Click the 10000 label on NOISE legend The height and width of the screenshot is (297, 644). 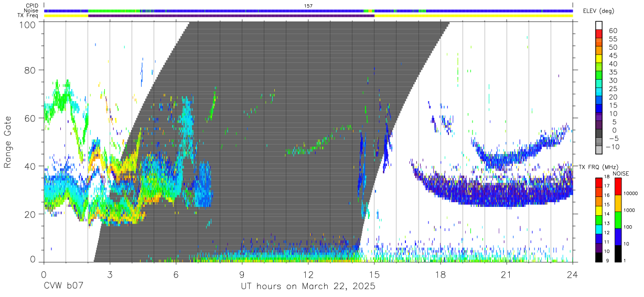[631, 193]
